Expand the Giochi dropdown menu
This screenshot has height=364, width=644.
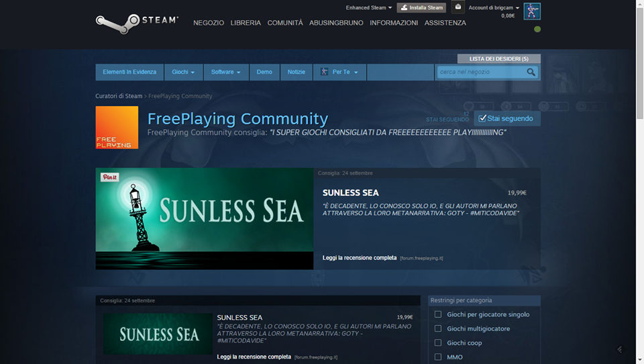tap(183, 72)
